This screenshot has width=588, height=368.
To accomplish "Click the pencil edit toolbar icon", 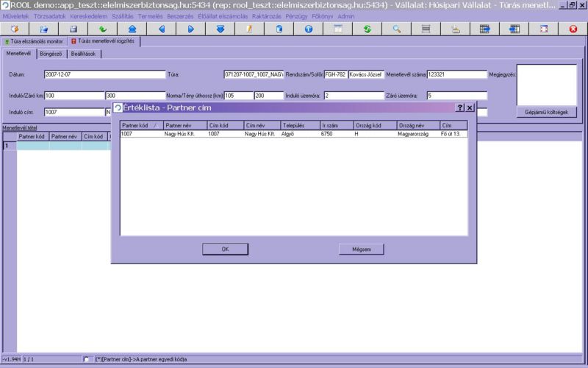I will (249, 29).
